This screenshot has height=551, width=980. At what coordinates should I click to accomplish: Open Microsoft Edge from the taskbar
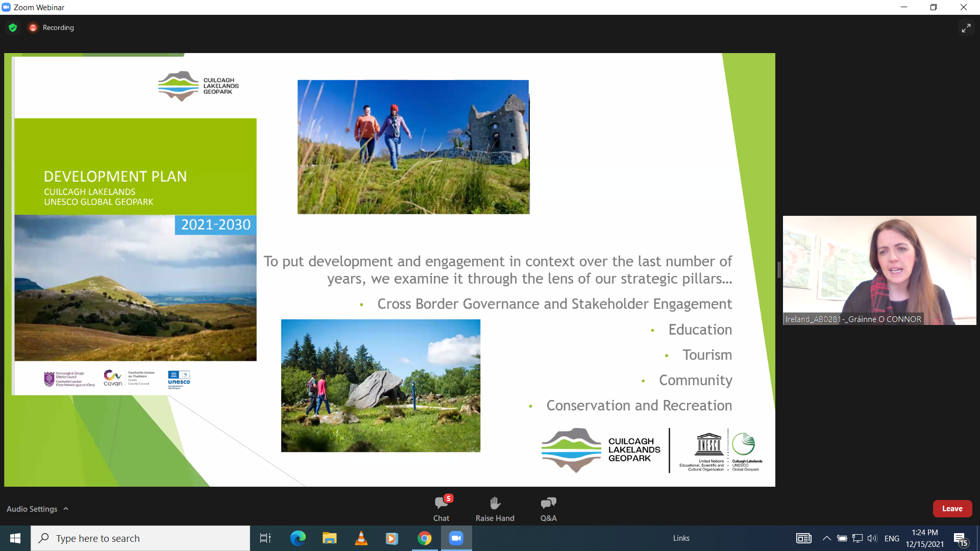[298, 538]
